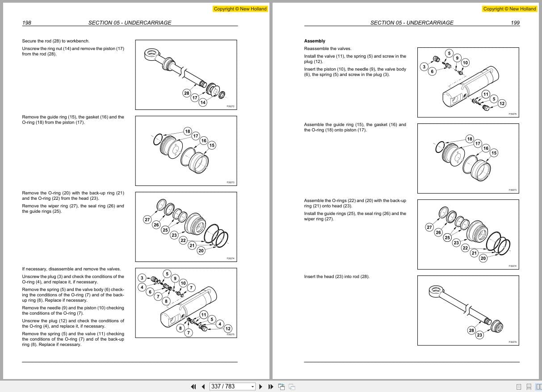The image size is (542, 392).
Task: Click the open-page-in-new-tab icon
Action: [282, 387]
